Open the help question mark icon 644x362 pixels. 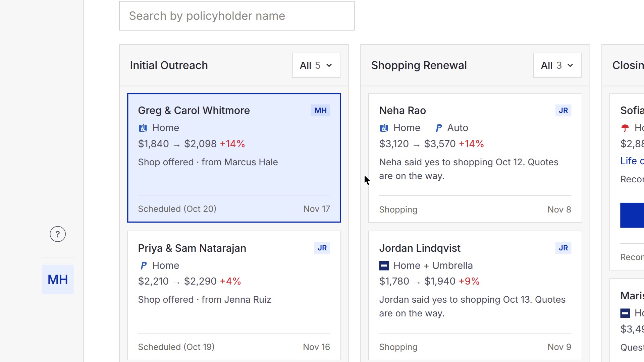pos(58,234)
